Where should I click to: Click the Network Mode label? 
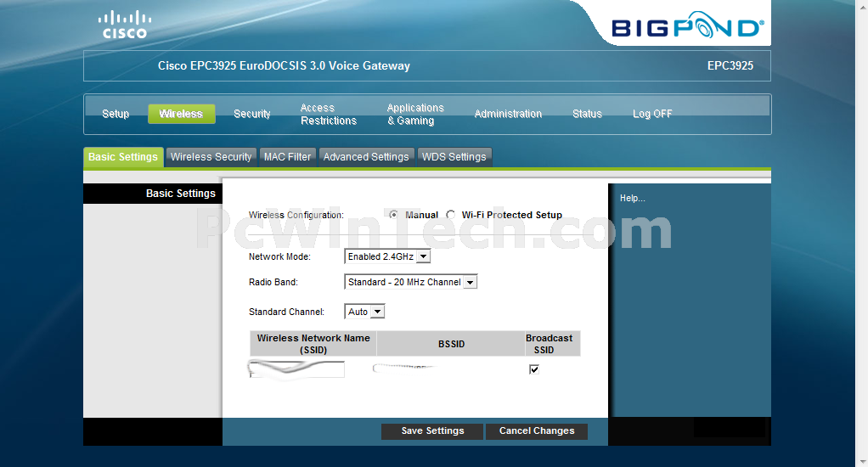click(279, 256)
